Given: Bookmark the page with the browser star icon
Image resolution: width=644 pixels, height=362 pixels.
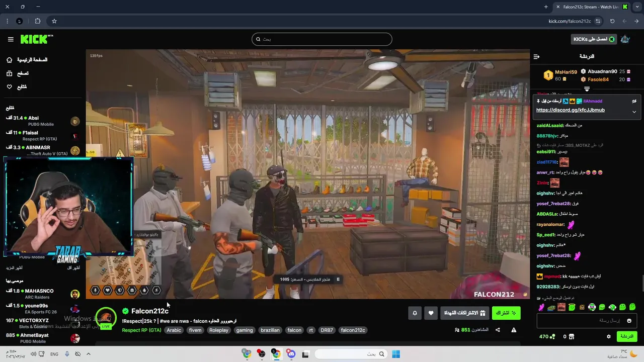Looking at the screenshot, I should [x=54, y=21].
